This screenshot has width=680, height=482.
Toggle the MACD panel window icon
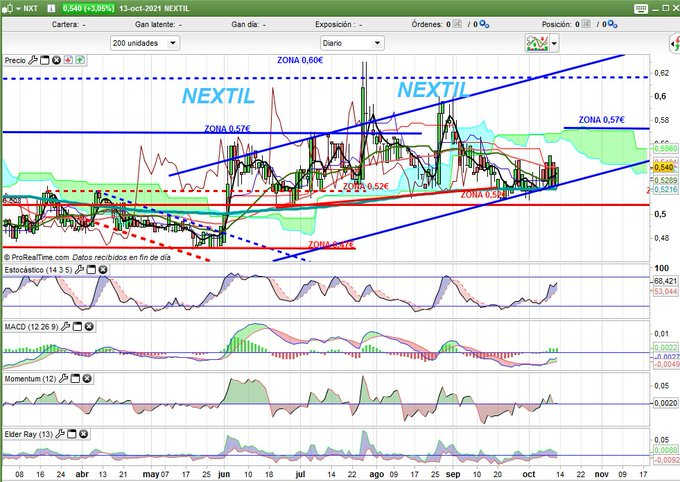click(x=77, y=327)
